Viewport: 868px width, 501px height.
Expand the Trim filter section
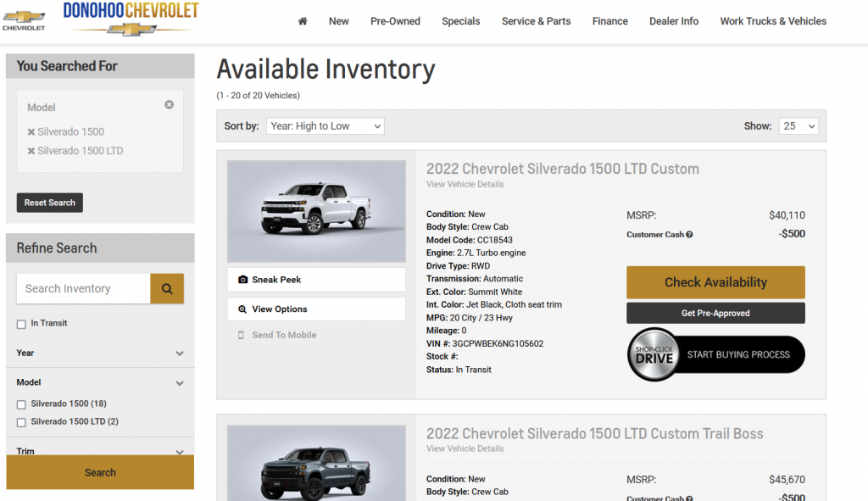click(x=100, y=451)
